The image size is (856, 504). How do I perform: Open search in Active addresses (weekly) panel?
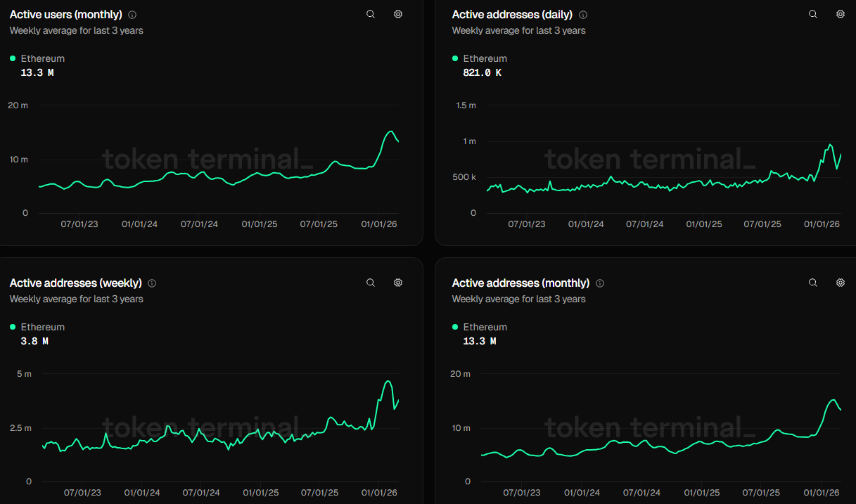[371, 283]
